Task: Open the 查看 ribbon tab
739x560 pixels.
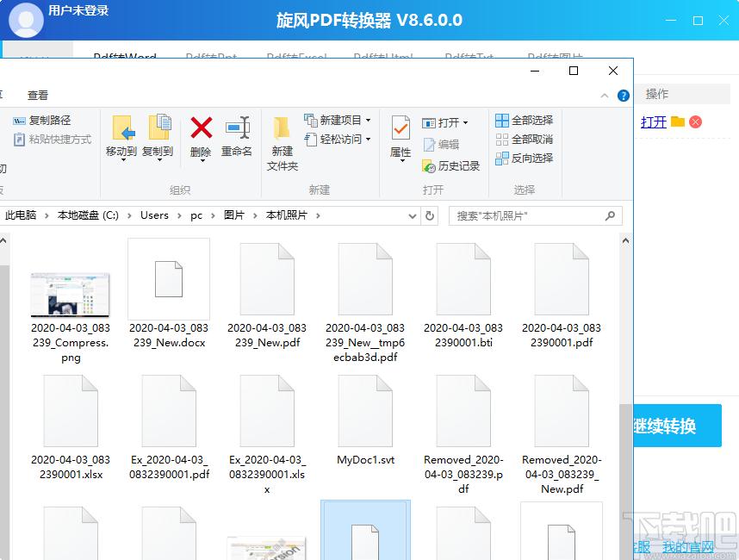Action: tap(38, 96)
